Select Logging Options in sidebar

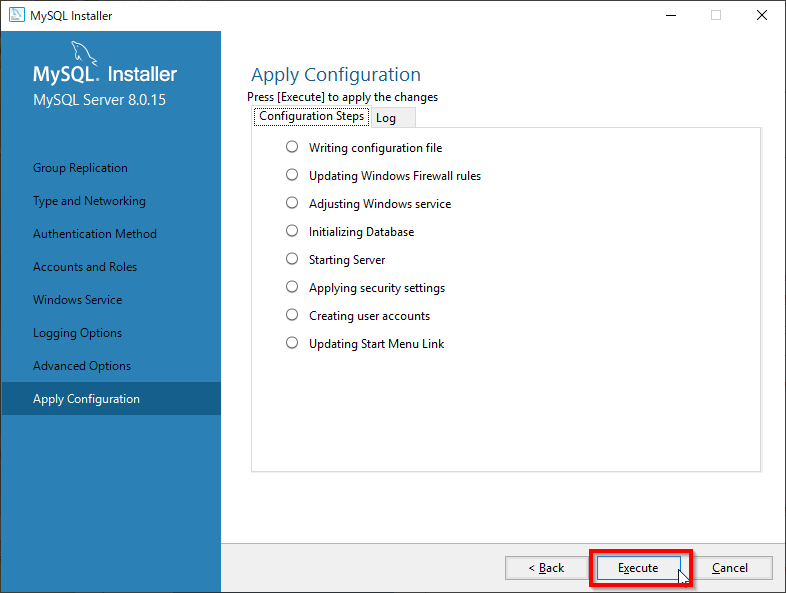[x=77, y=333]
